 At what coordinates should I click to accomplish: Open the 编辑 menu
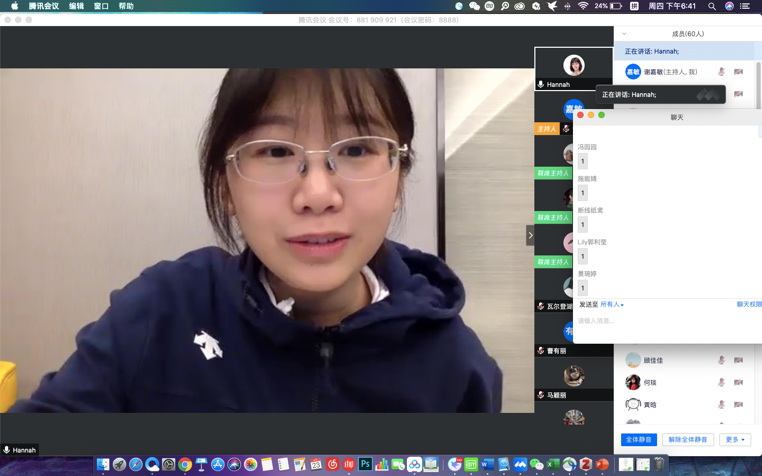76,6
